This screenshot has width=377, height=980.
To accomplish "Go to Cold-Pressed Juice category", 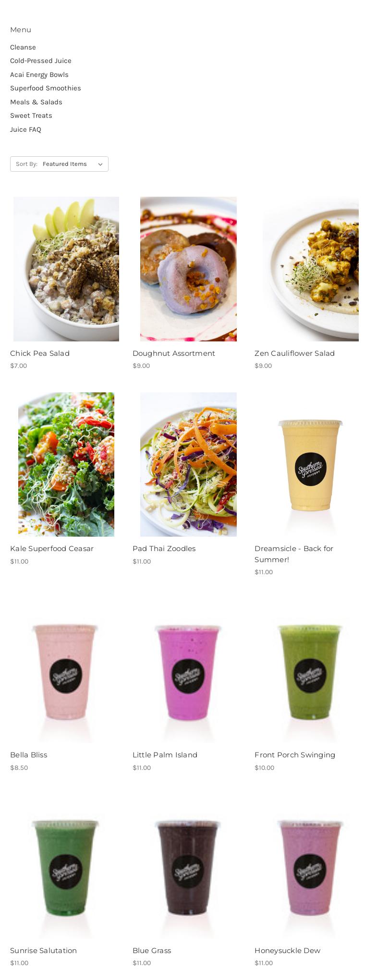I will click(41, 61).
